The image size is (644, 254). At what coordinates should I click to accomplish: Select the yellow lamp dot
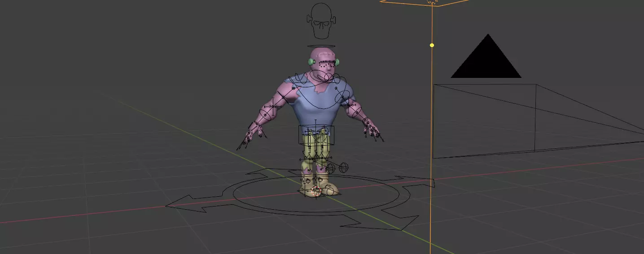pos(432,45)
